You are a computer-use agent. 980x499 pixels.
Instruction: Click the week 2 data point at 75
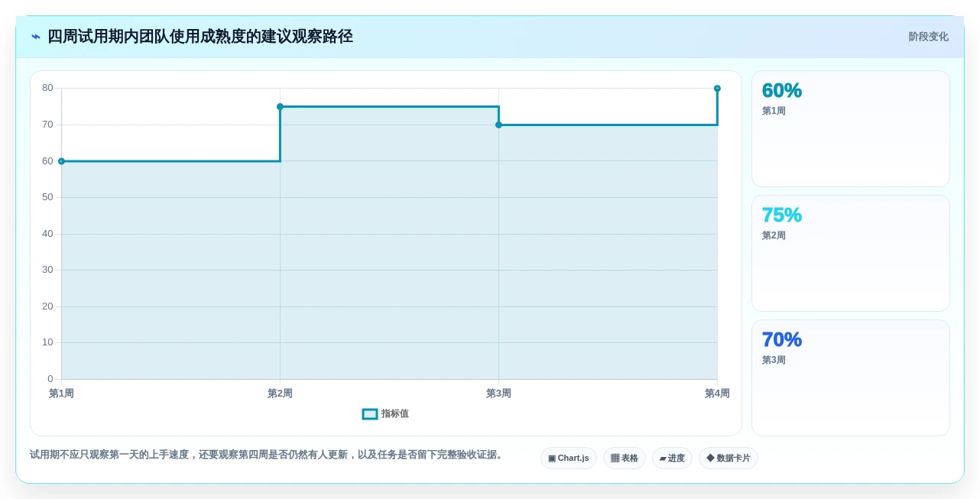(280, 107)
